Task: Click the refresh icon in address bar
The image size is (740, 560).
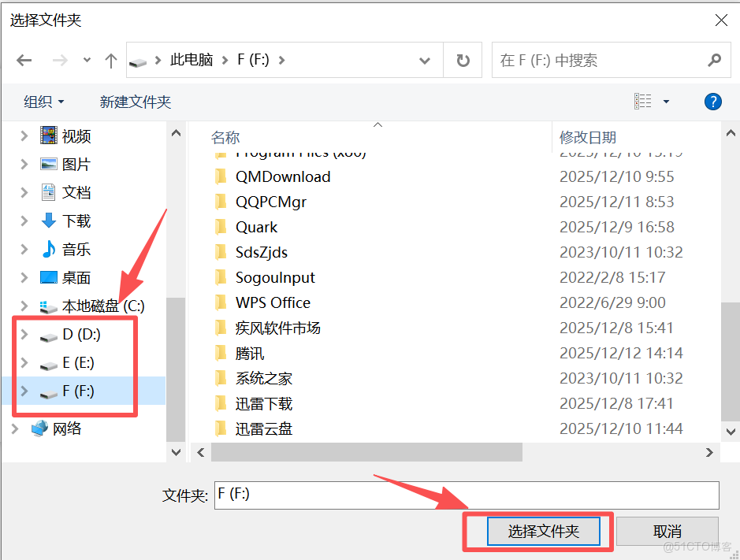Action: 463,60
